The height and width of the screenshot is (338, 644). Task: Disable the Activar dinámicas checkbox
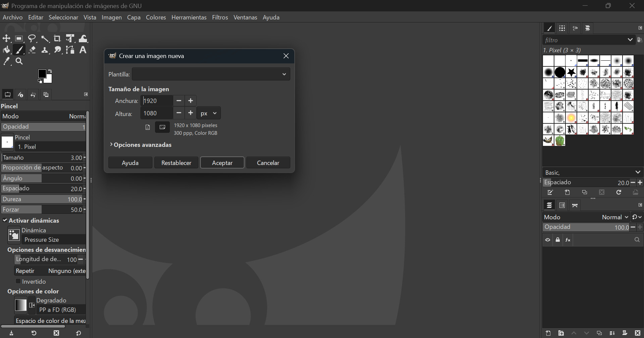click(x=5, y=220)
